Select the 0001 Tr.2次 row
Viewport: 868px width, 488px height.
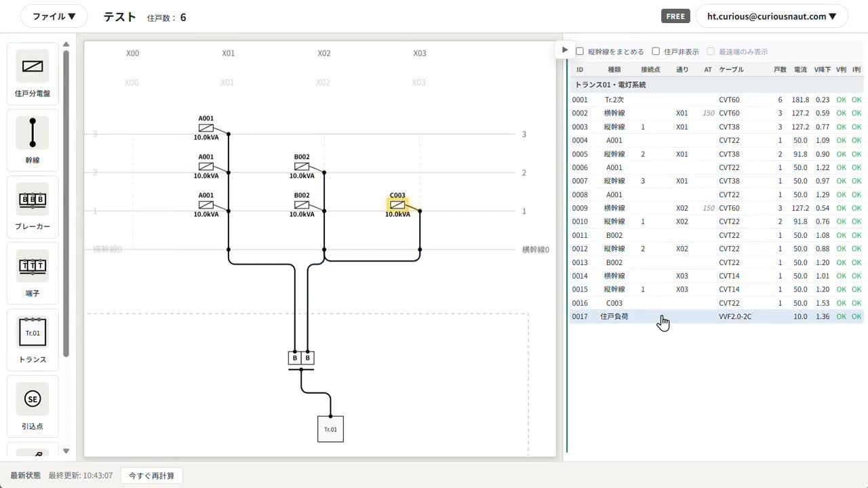point(717,100)
